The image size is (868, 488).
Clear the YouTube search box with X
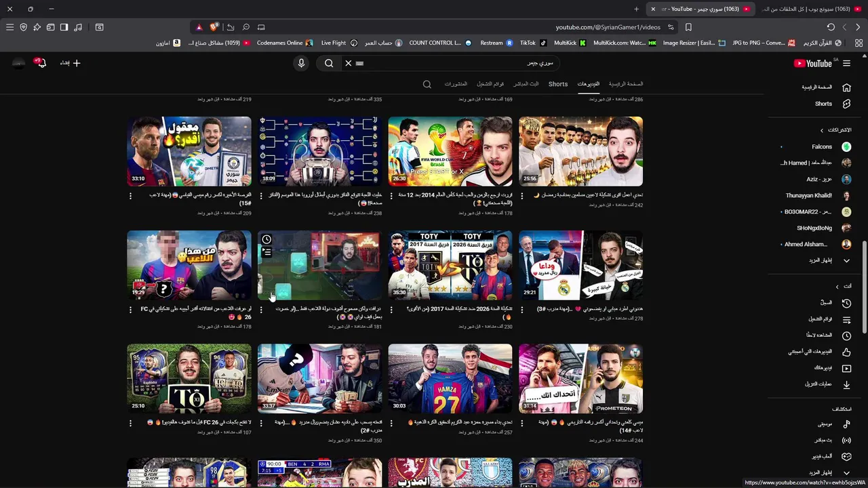pos(348,63)
